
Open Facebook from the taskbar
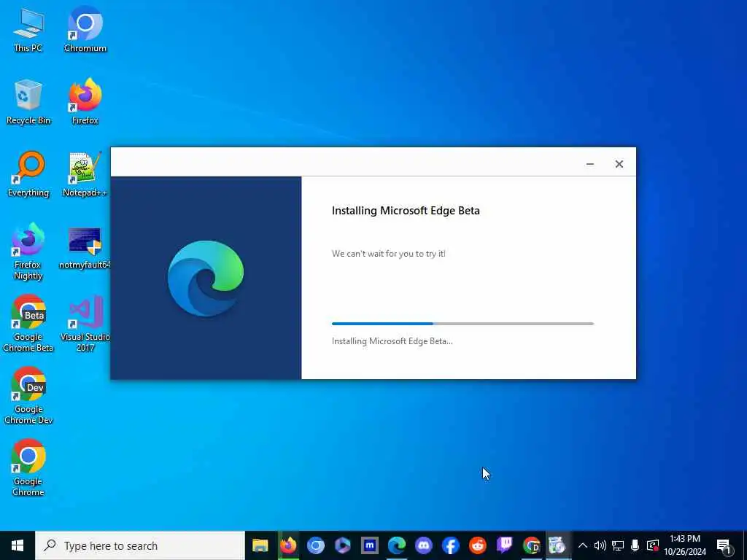tap(451, 545)
